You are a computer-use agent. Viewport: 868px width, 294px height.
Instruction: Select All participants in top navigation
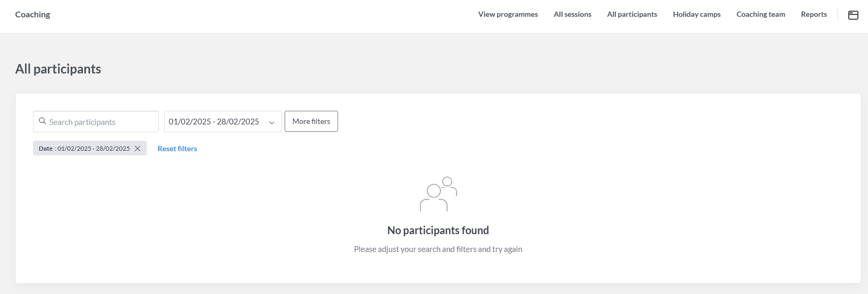632,15
